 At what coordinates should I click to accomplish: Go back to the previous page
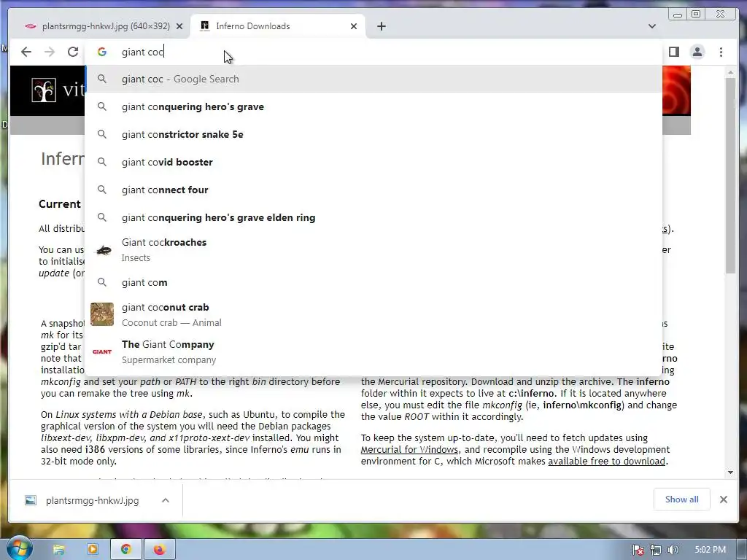(x=26, y=52)
